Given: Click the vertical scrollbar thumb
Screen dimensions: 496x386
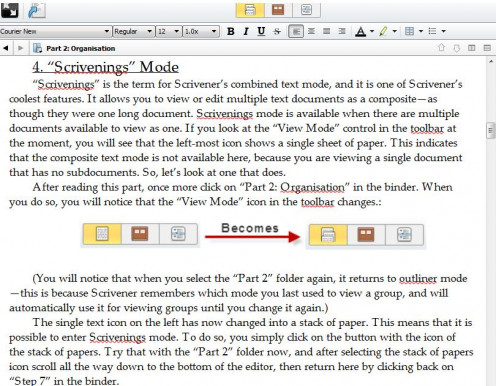Looking at the screenshot, I should [x=491, y=131].
